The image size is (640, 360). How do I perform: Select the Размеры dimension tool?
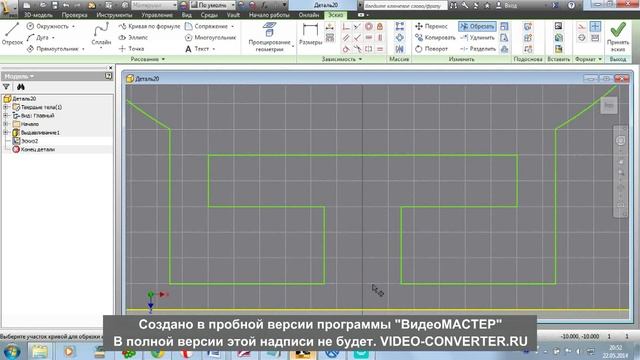(311, 35)
